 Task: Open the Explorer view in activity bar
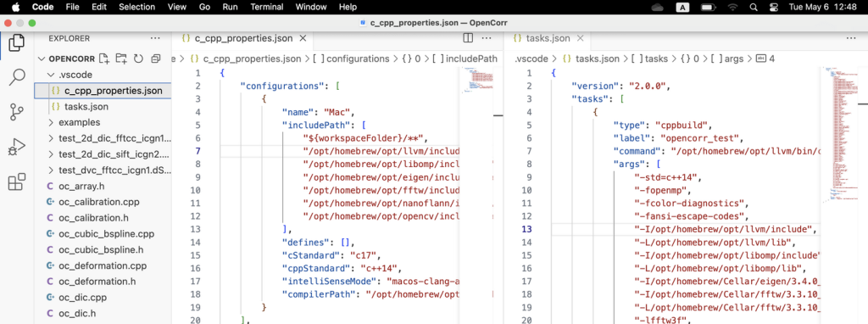(17, 42)
